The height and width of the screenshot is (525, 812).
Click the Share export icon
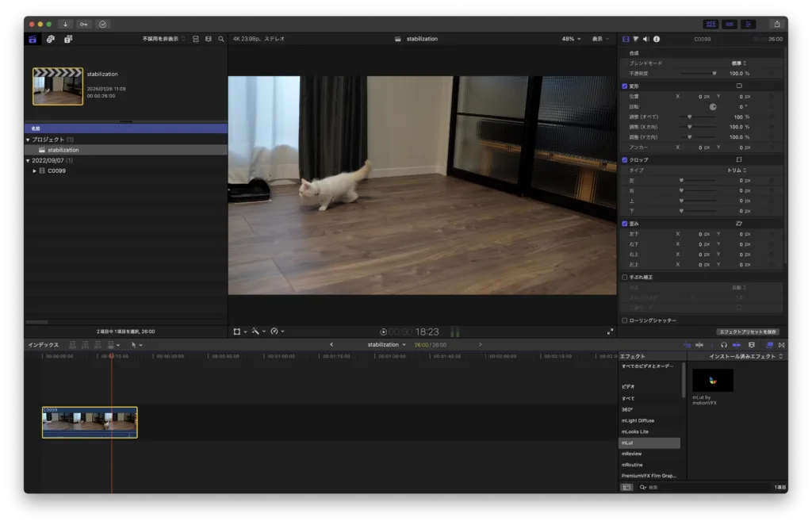click(x=776, y=24)
